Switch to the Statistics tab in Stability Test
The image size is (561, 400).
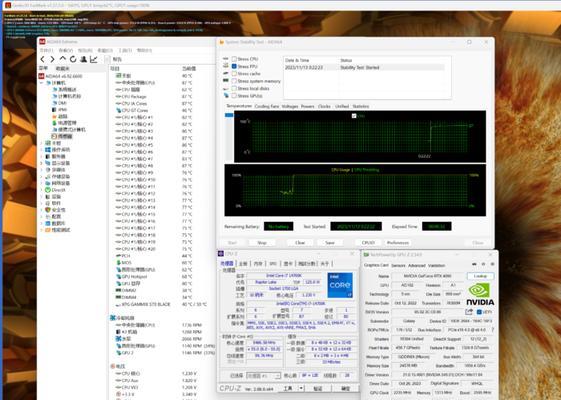(361, 106)
